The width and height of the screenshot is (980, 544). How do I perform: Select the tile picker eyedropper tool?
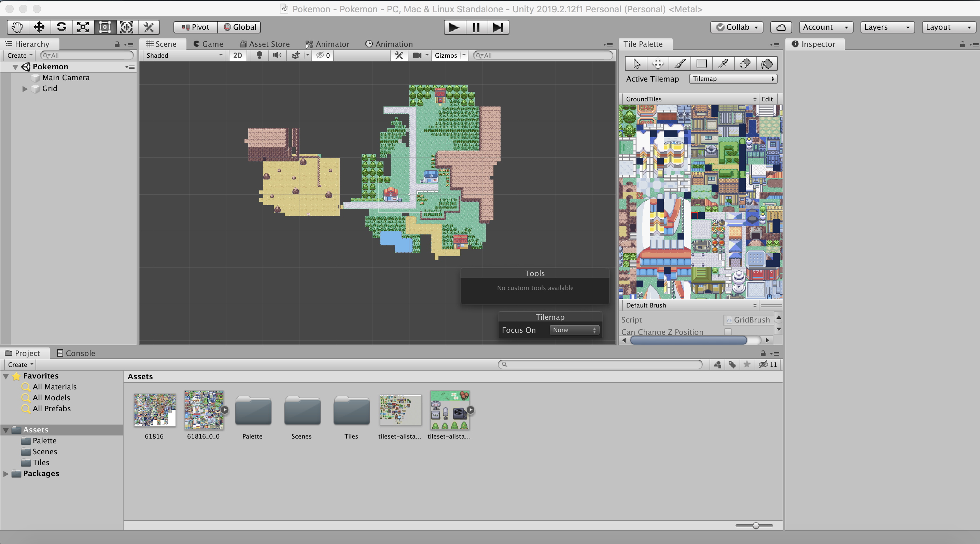coord(723,63)
